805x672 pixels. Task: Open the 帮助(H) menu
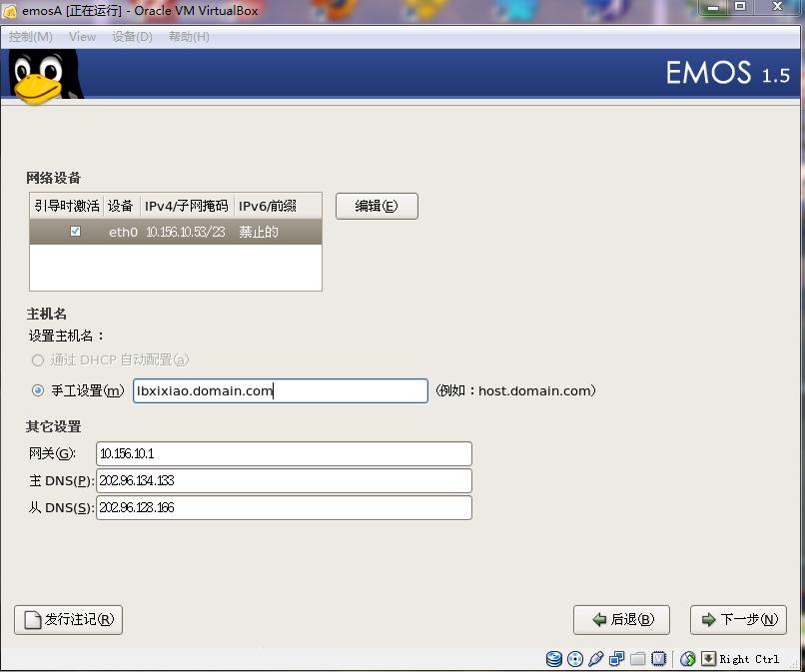pos(189,37)
